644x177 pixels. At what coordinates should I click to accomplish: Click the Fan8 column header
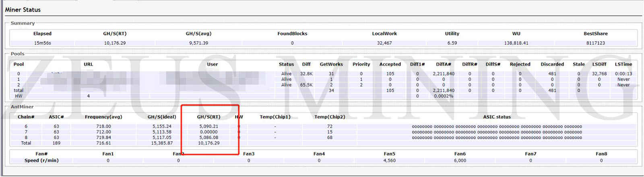(x=601, y=154)
